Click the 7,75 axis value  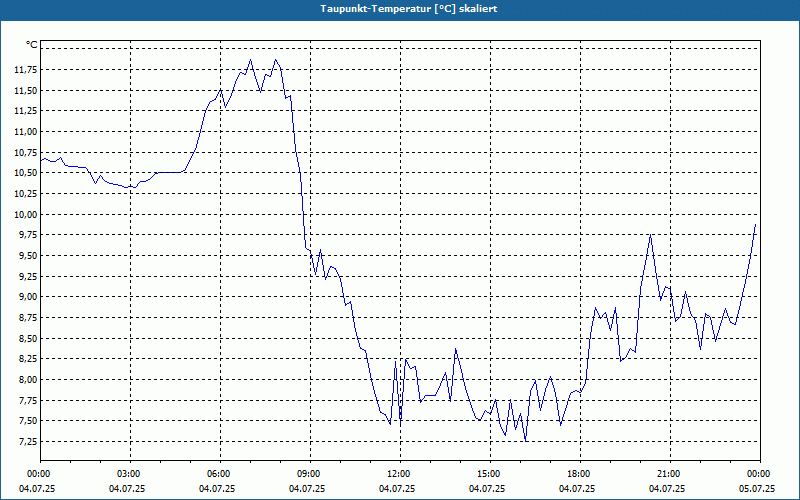pos(28,401)
